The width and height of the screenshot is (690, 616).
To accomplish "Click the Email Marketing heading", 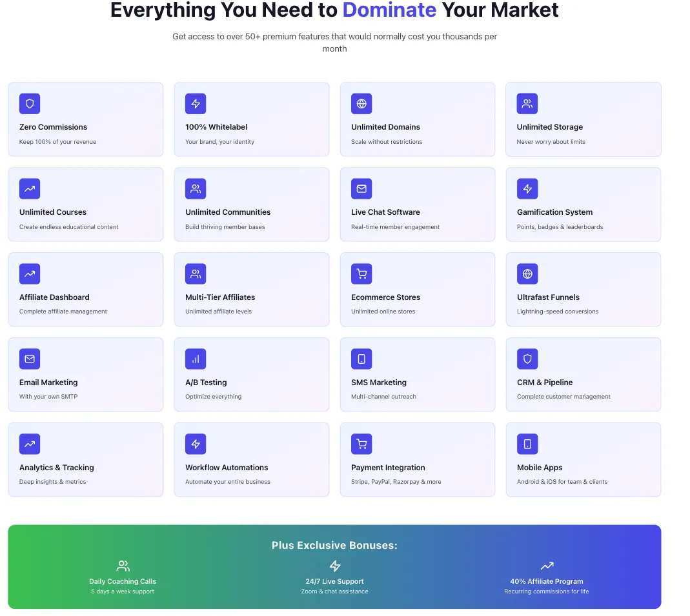I will click(x=48, y=383).
